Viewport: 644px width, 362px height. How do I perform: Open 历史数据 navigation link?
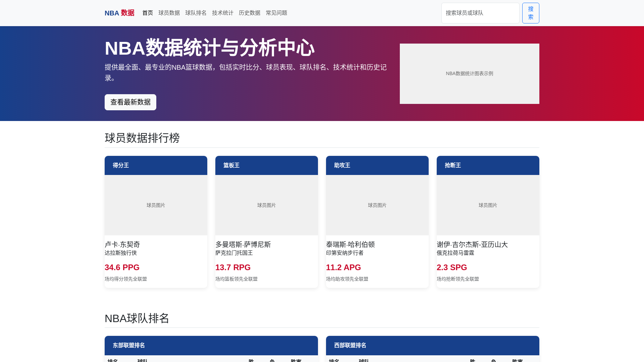point(250,13)
